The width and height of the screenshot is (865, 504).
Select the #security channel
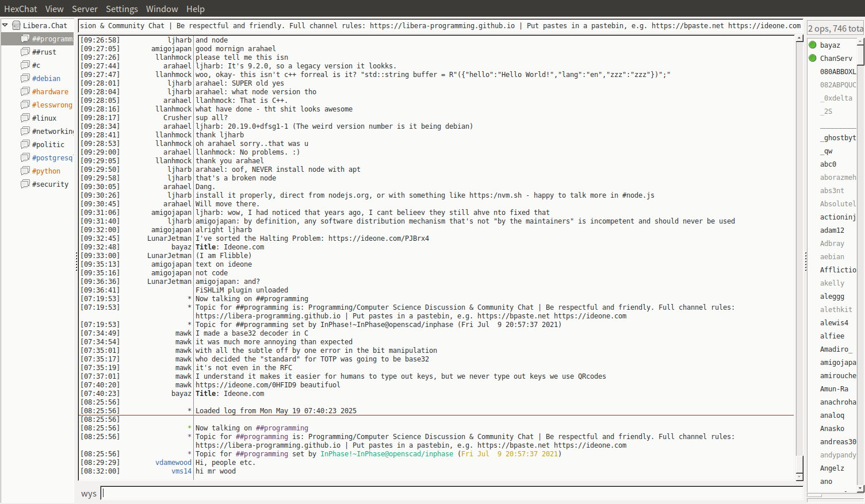50,184
